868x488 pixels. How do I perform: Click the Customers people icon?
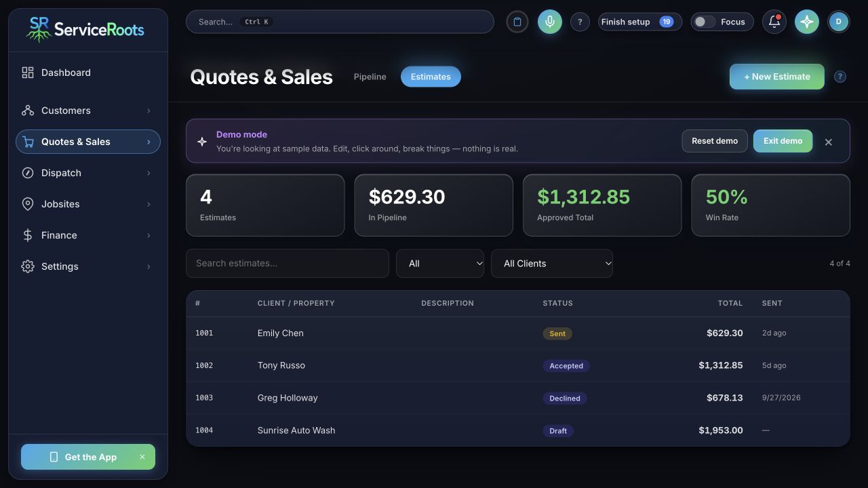(x=28, y=110)
